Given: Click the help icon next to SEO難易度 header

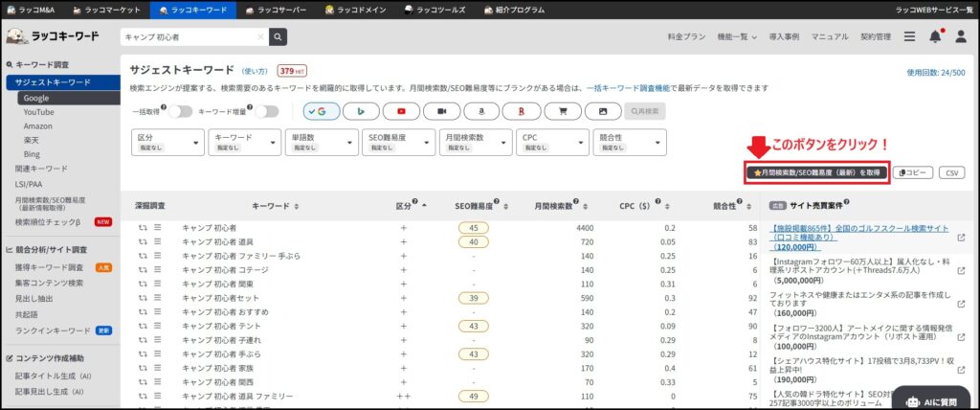Looking at the screenshot, I should tap(498, 202).
